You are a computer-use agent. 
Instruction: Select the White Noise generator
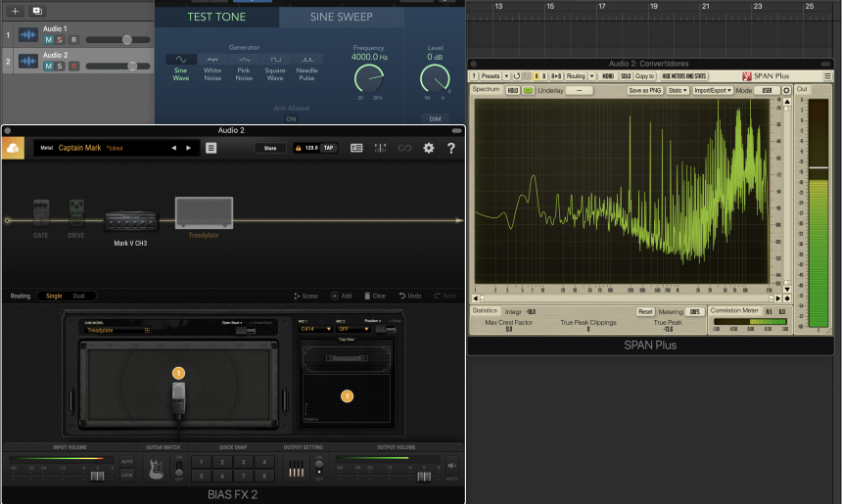point(212,59)
